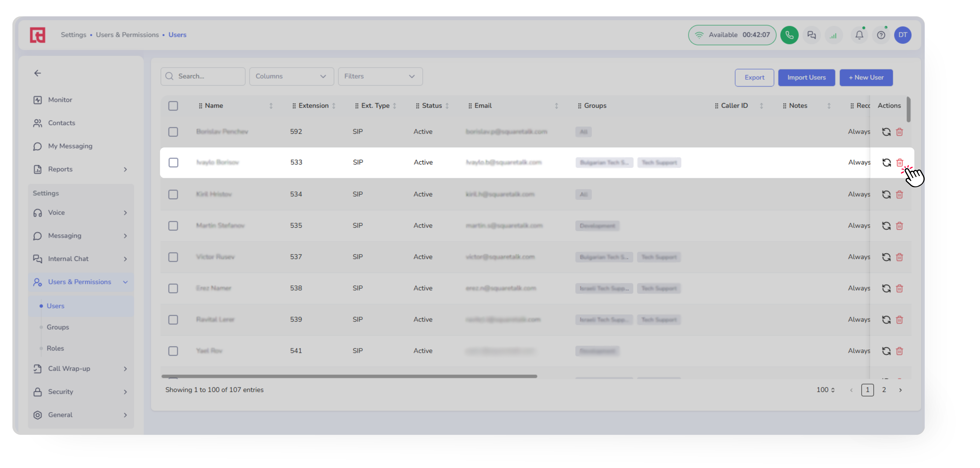Screen dimensions: 980x468
Task: Open the internal chat icon in header
Action: pyautogui.click(x=811, y=35)
